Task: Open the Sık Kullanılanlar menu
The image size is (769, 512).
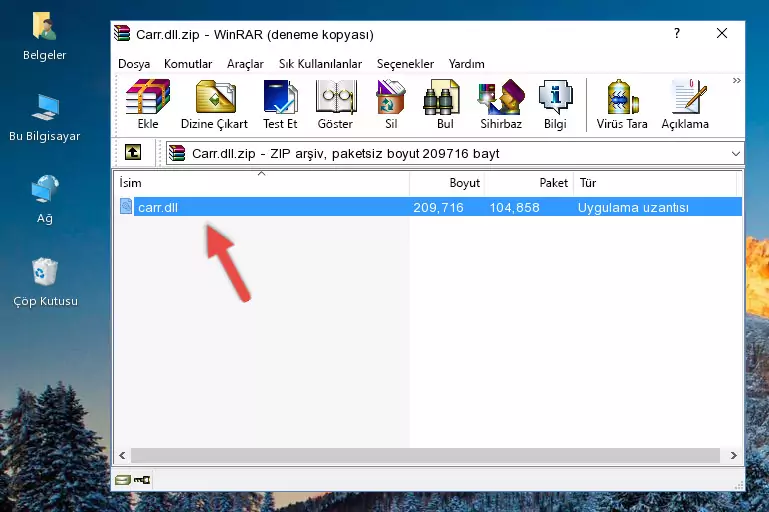Action: click(x=320, y=64)
